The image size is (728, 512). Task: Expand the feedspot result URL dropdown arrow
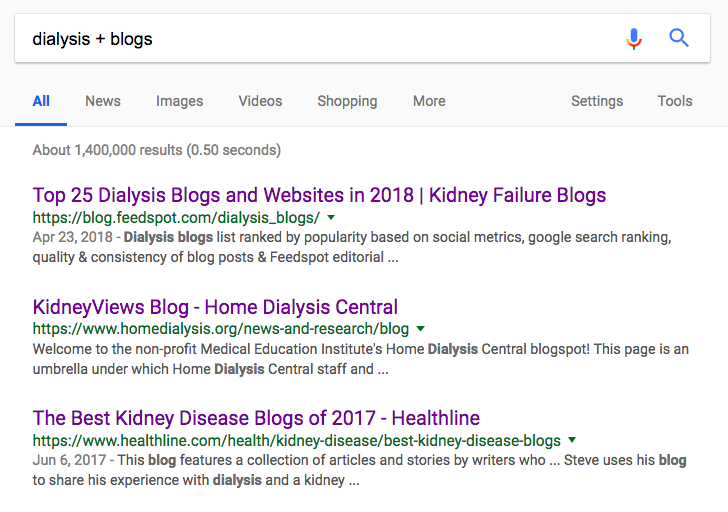(x=331, y=217)
